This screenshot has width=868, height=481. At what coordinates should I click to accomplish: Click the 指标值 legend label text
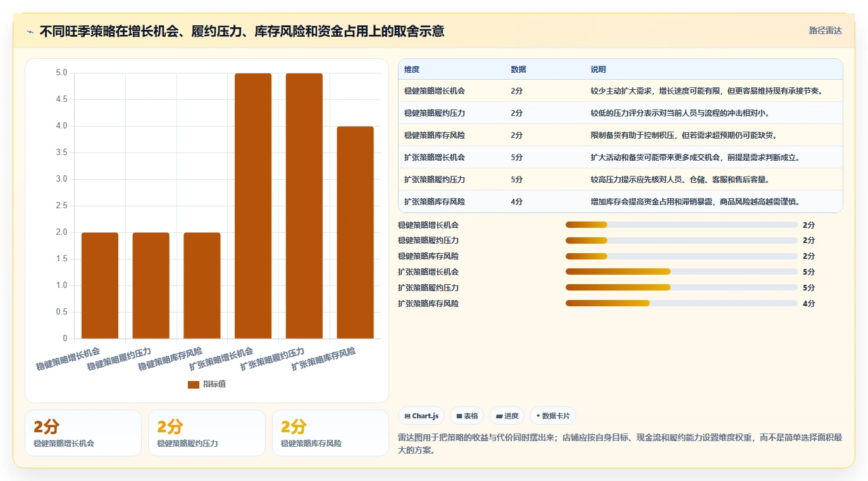click(x=214, y=385)
